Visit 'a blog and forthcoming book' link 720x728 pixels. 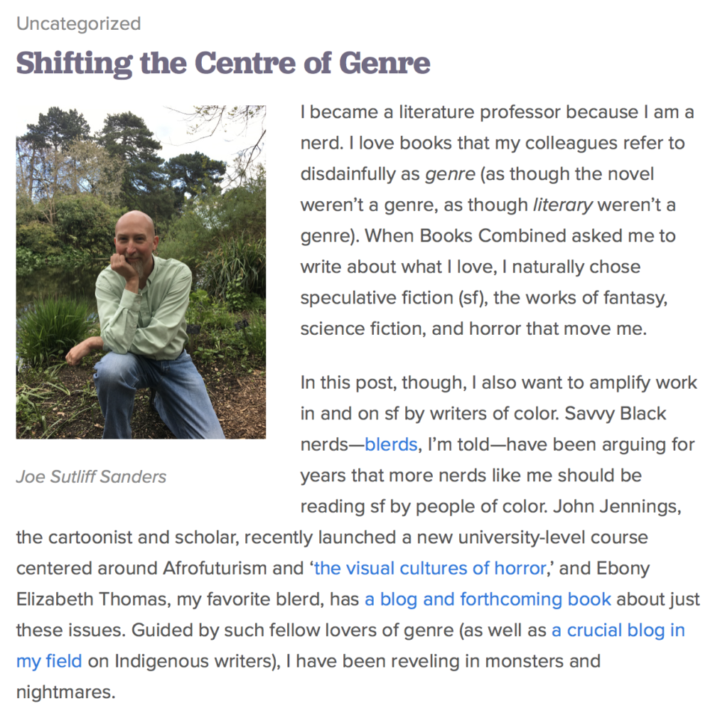[488, 599]
